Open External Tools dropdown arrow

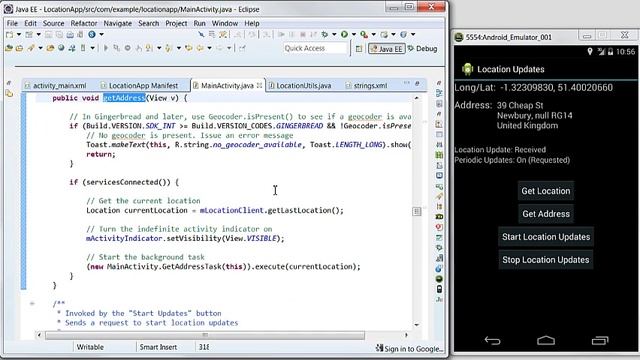coord(373,35)
